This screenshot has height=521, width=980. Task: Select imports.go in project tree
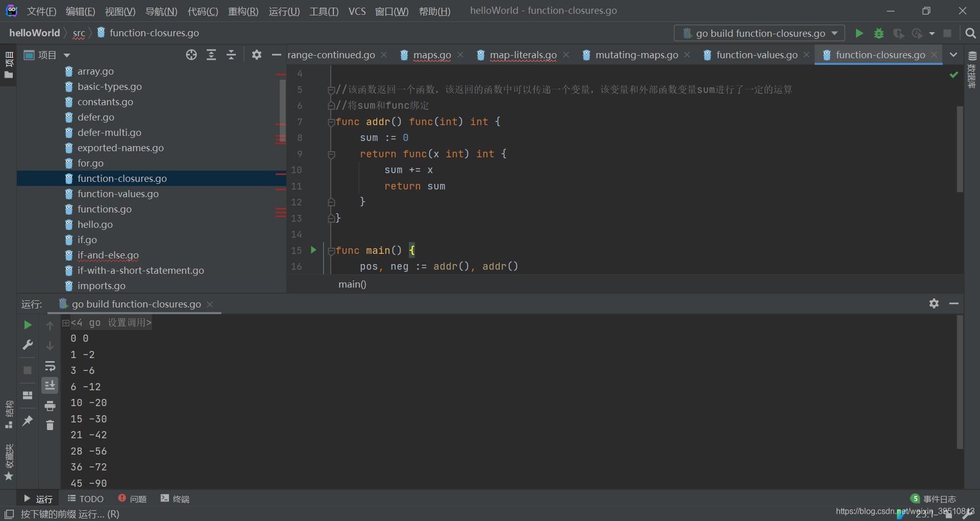click(x=101, y=286)
